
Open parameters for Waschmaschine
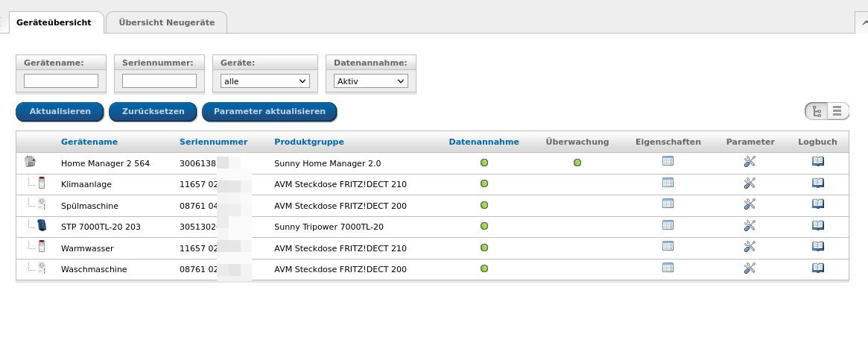click(x=750, y=268)
